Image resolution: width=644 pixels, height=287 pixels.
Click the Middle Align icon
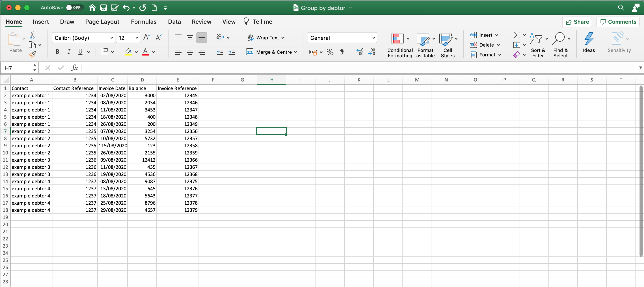(x=190, y=37)
